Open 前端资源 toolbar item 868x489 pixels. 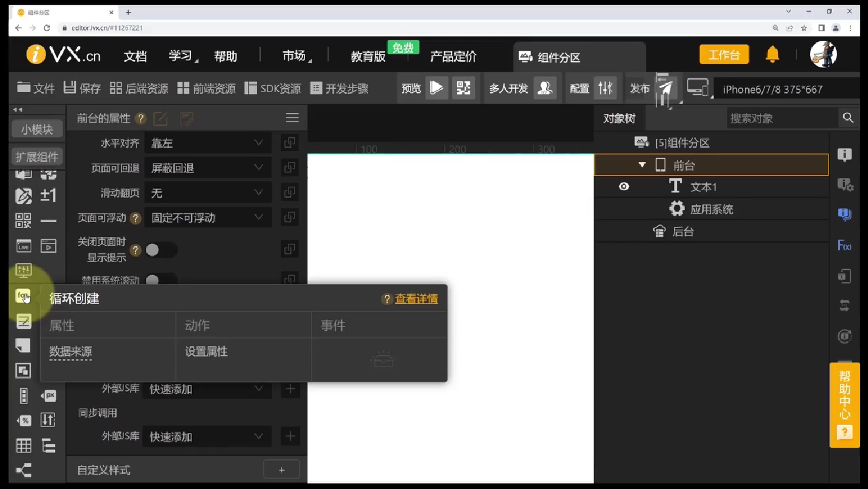(207, 88)
